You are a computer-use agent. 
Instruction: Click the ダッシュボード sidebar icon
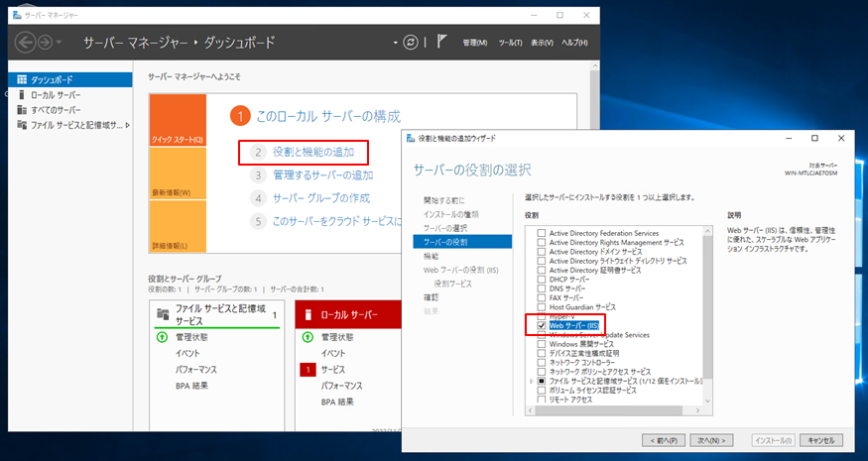click(22, 79)
